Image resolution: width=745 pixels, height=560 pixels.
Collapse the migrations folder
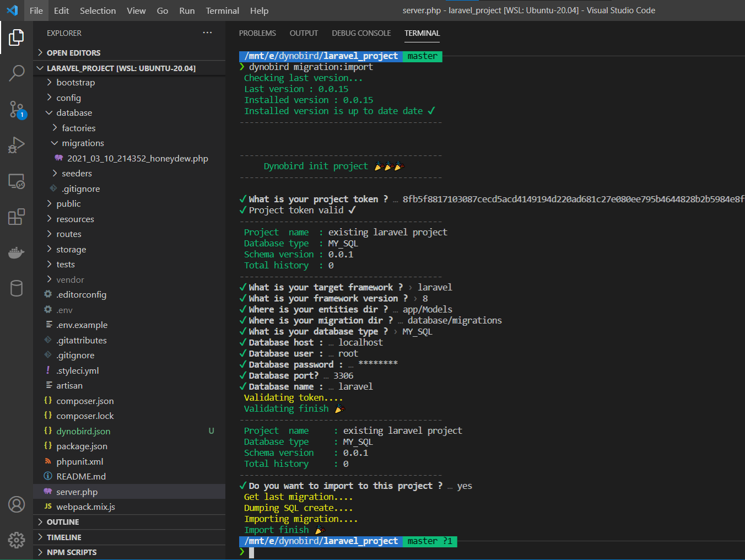click(x=129, y=143)
